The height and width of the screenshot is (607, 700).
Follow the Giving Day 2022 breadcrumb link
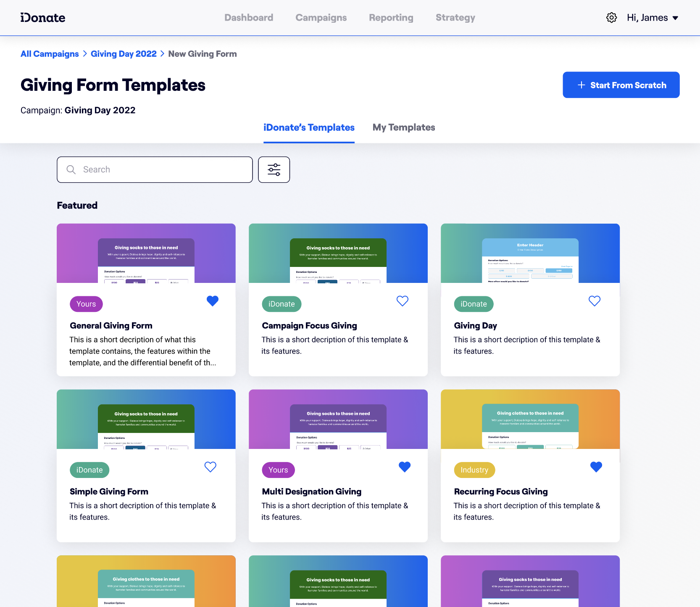tap(124, 54)
